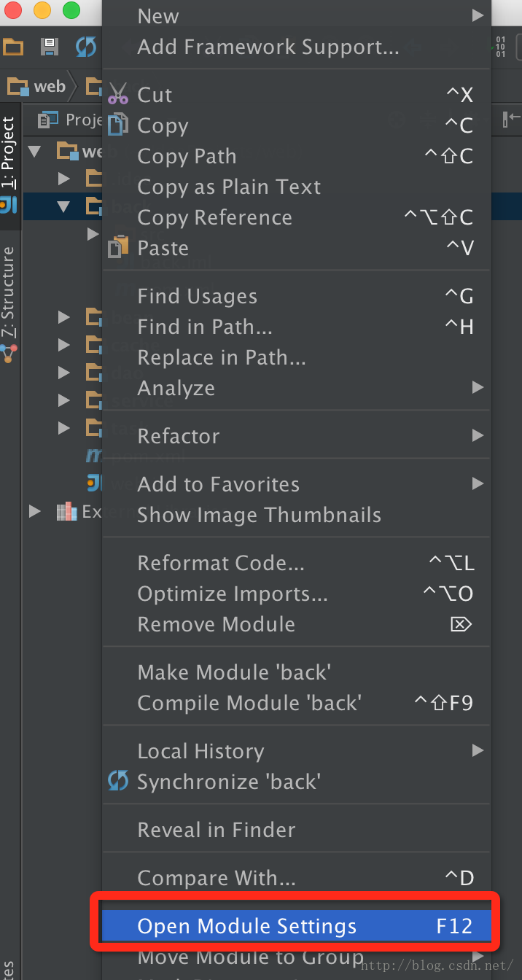Click the Synchronize toolbar icon
Screen dimensions: 522x980
(86, 47)
